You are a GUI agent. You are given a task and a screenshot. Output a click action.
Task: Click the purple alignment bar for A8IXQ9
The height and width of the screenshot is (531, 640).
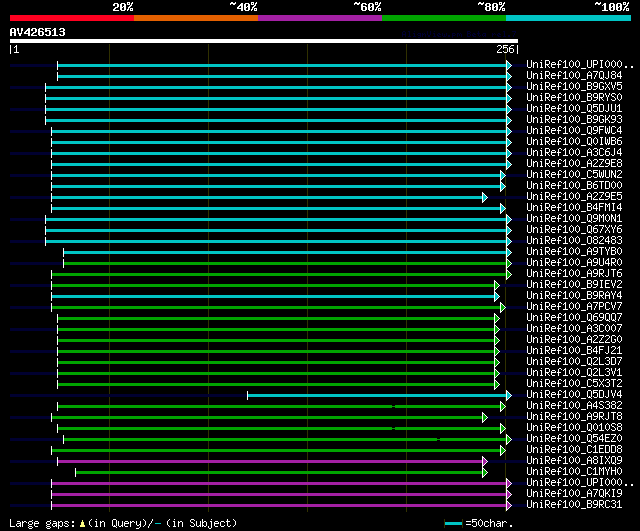(271, 462)
